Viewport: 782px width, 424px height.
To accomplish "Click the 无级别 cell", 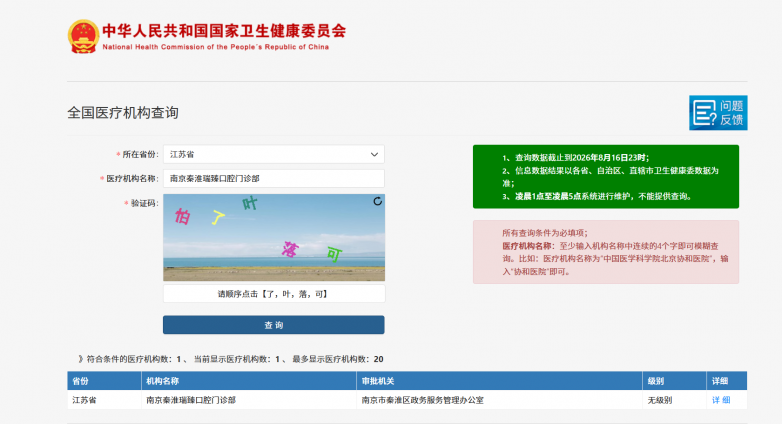I will coord(674,400).
